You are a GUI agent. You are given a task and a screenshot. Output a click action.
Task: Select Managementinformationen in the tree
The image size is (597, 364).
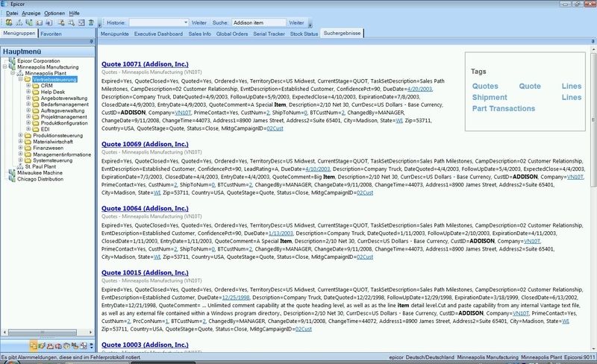coord(62,154)
